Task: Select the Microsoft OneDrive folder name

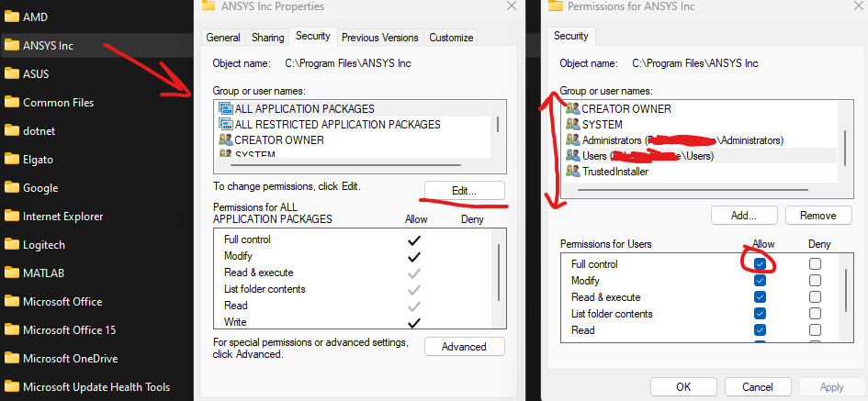Action: point(71,359)
